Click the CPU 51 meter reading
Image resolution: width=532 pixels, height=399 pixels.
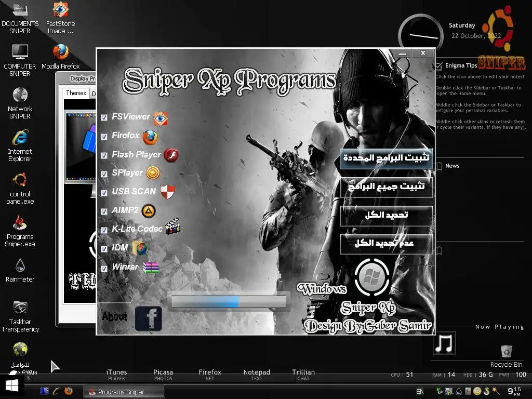coord(402,375)
